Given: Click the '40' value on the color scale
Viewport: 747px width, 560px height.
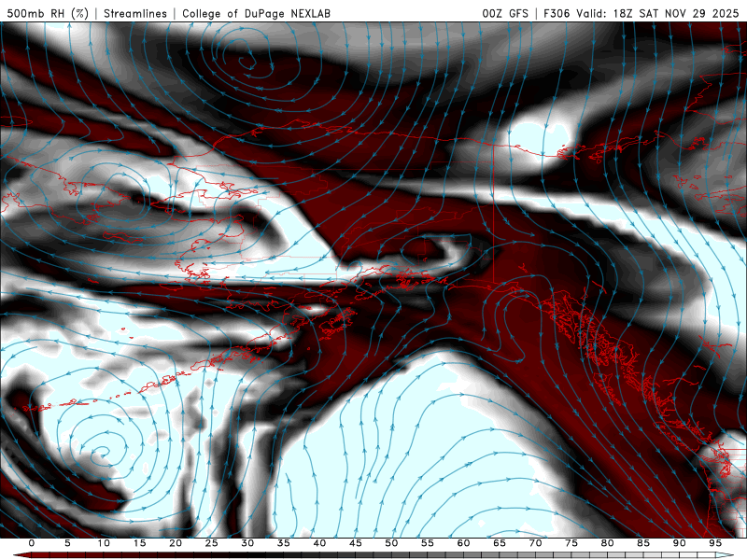Looking at the screenshot, I should 319,543.
